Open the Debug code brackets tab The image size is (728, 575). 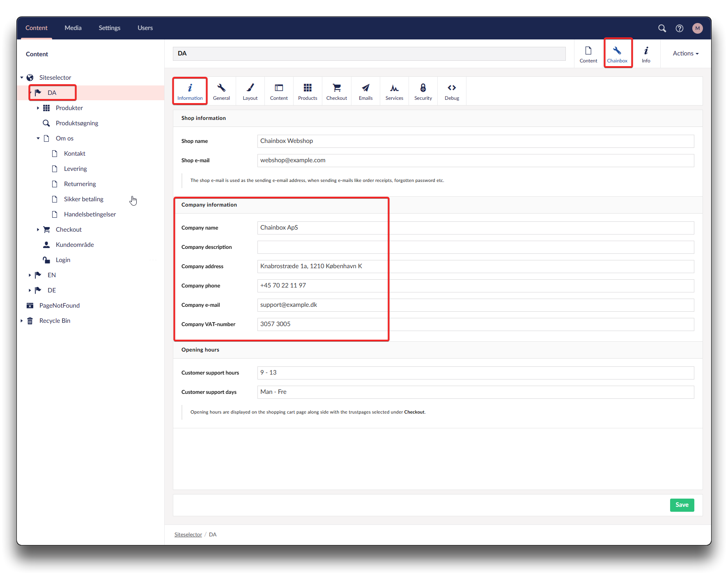point(452,91)
